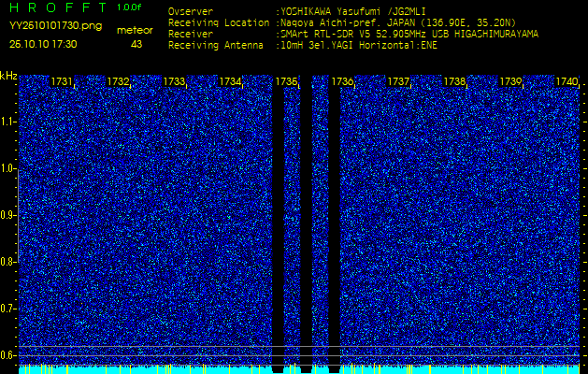Click the 1733 time marker
Screen dimensions: 588x374
(x=174, y=81)
